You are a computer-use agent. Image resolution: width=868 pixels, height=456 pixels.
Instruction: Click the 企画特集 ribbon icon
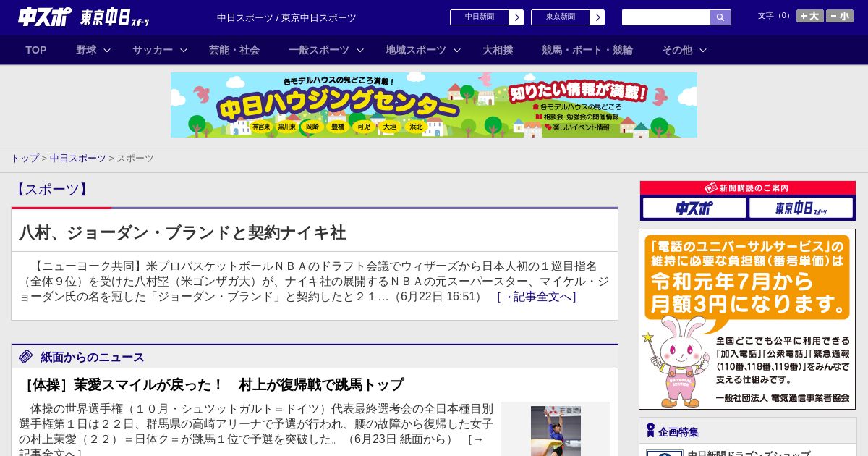(x=650, y=431)
